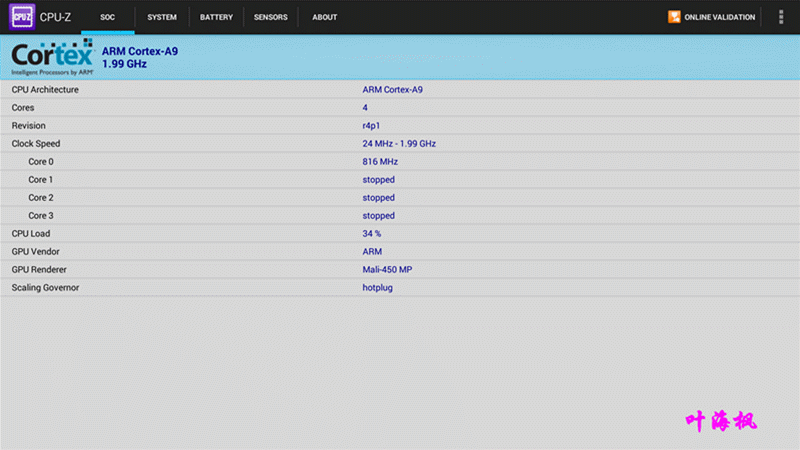The width and height of the screenshot is (800, 450).
Task: Select the GPU Vendor row
Action: click(x=400, y=252)
